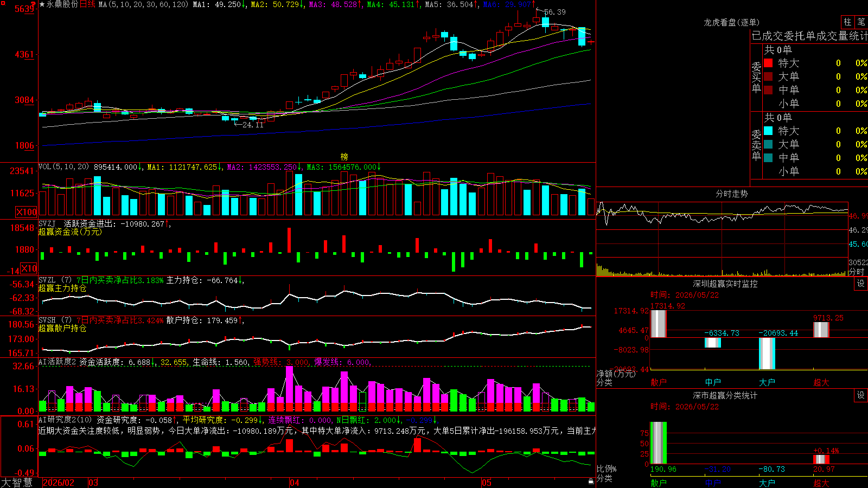Viewport: 868px width, 488px height.
Task: Click the 03 month marker on the time axis
Action: tap(93, 483)
